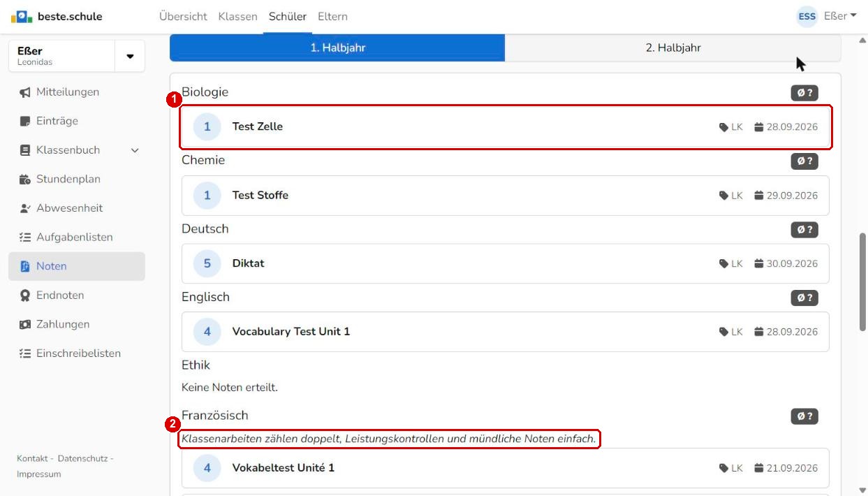Image resolution: width=868 pixels, height=496 pixels.
Task: Click the calendar icon beside 21.09.2026
Action: [x=759, y=469]
